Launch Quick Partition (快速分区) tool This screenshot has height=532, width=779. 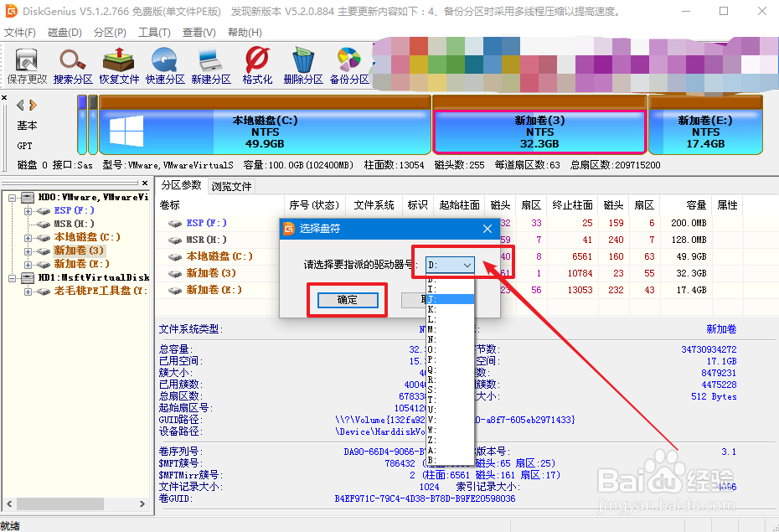tap(165, 66)
